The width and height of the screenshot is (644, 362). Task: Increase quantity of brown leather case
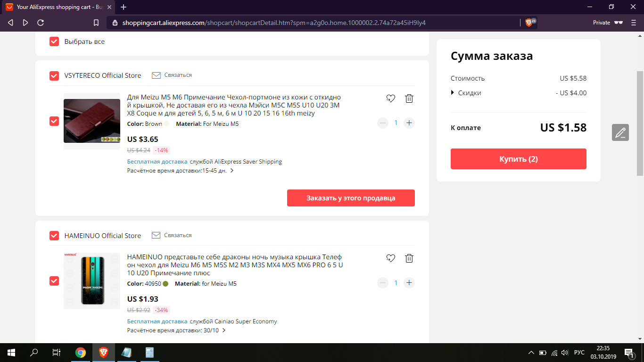[x=409, y=123]
